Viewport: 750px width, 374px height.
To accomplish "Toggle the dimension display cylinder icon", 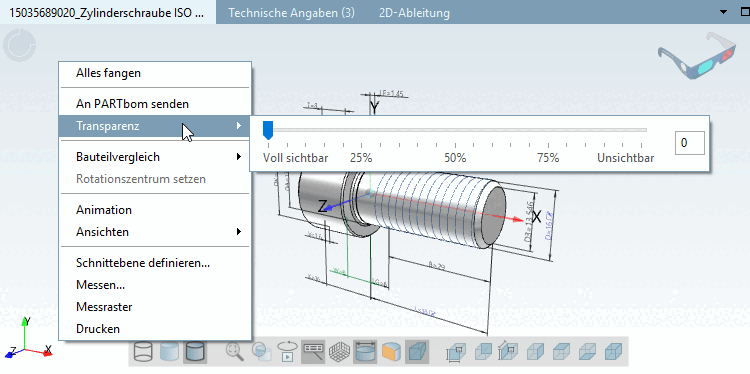I will coord(365,352).
